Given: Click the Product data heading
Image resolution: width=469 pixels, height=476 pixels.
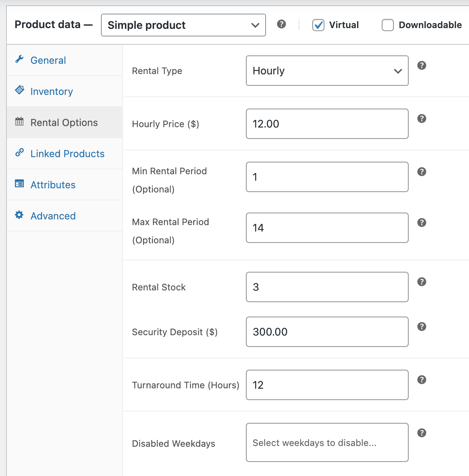Looking at the screenshot, I should [x=54, y=25].
